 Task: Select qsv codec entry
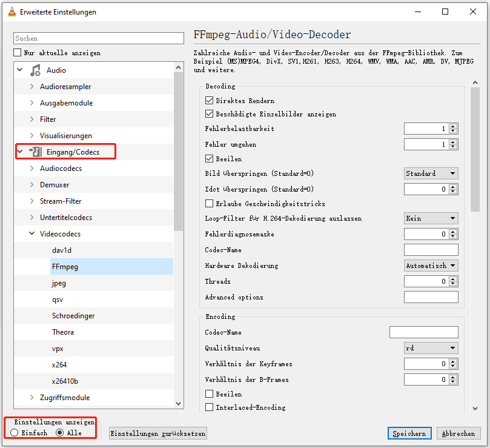pyautogui.click(x=58, y=299)
